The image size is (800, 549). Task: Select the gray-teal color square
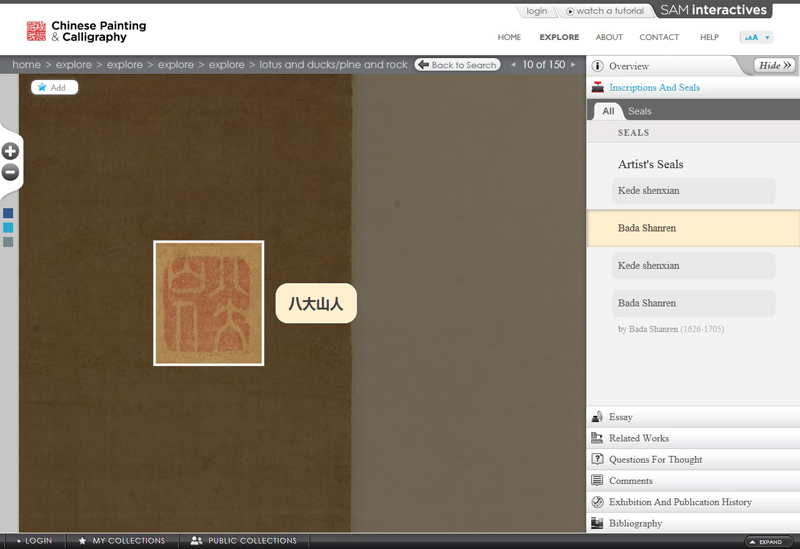(8, 242)
